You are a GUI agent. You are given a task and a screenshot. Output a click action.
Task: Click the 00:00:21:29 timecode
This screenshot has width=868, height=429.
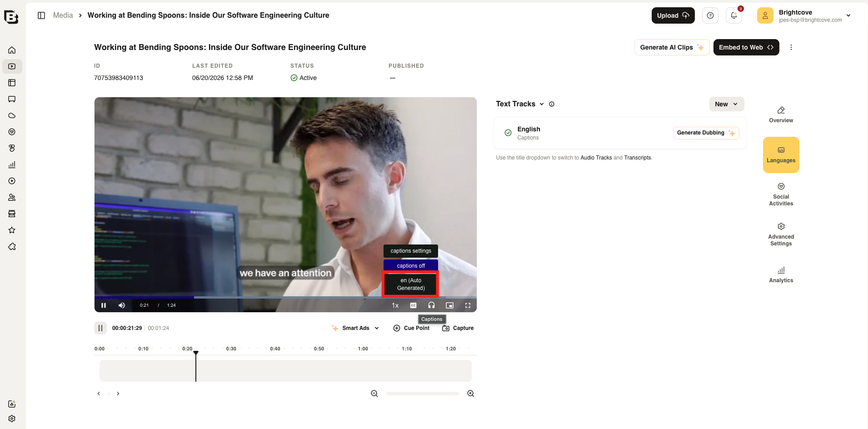(127, 328)
